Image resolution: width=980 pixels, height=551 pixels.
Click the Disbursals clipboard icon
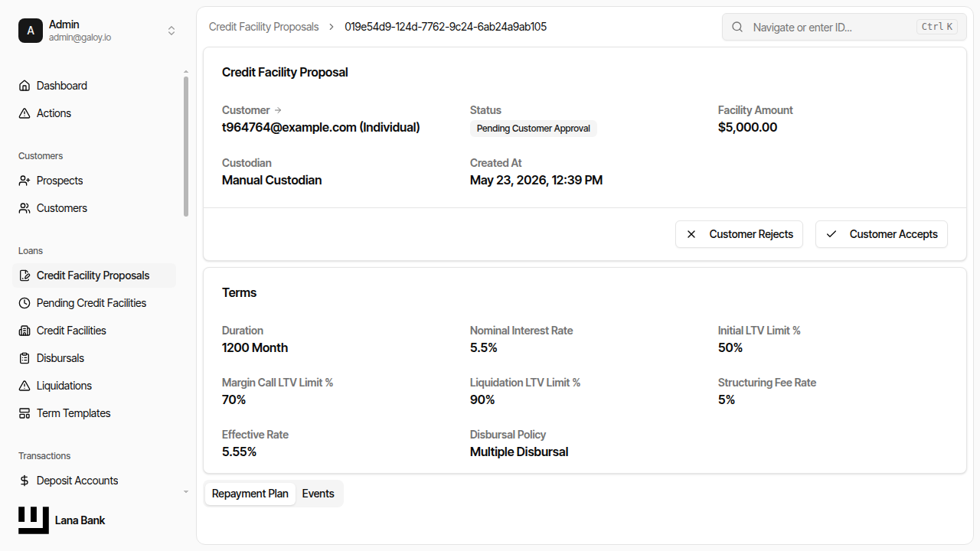click(24, 358)
